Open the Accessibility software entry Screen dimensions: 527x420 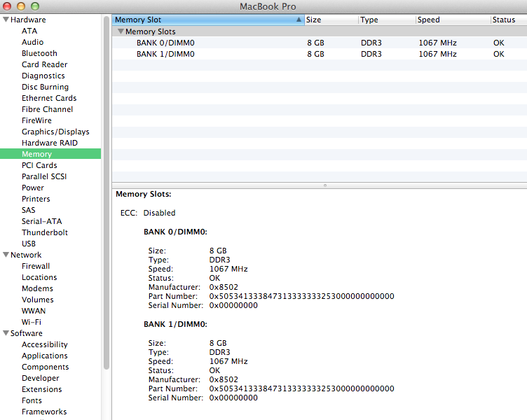45,344
